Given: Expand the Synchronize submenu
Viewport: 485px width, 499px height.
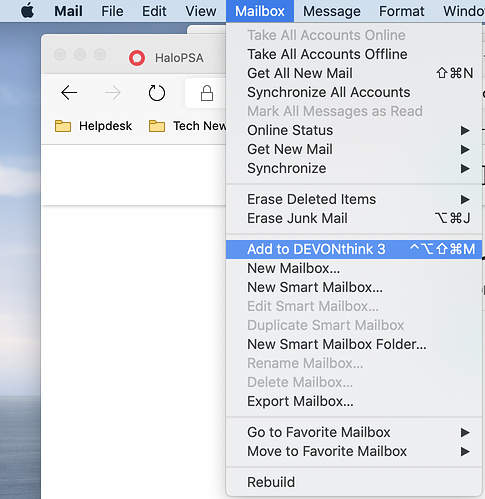Looking at the screenshot, I should tap(354, 168).
